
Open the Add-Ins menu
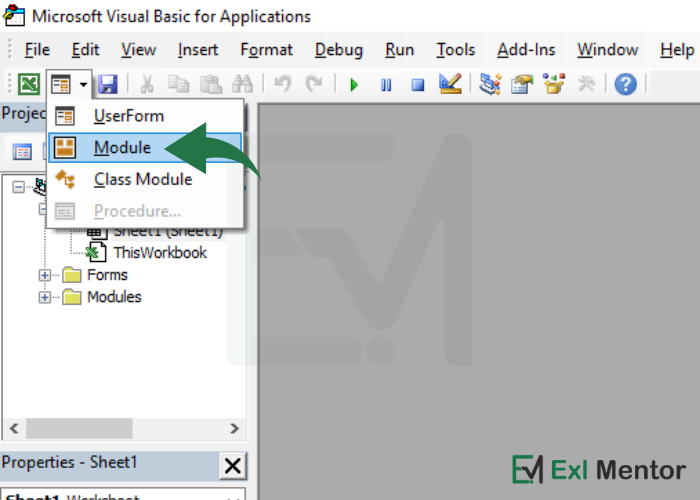pos(526,50)
